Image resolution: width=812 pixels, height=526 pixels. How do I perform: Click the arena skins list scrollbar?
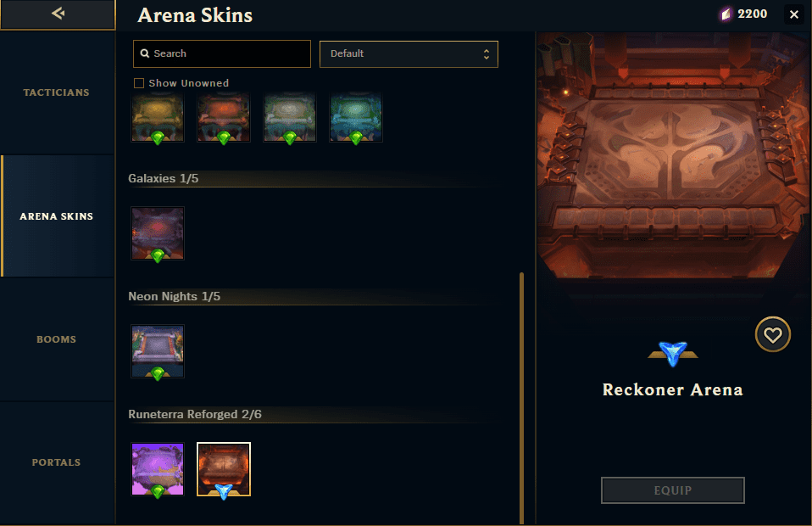(x=521, y=398)
